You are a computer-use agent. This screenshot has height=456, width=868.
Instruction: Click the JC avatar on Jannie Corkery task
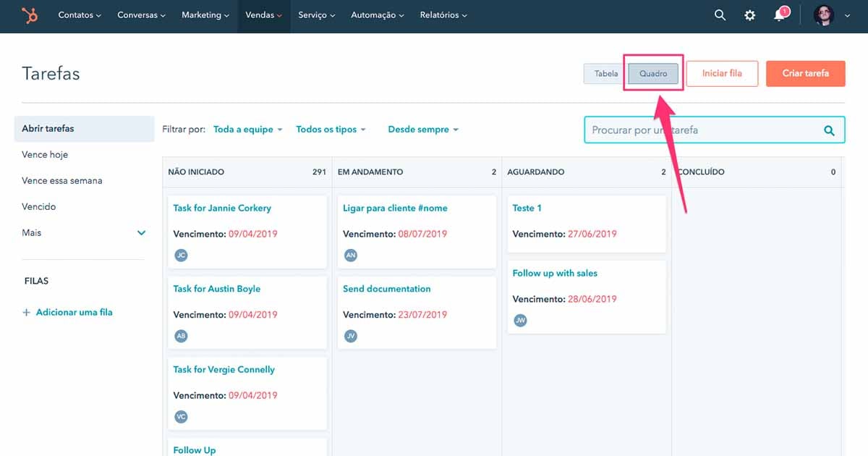[x=181, y=255]
